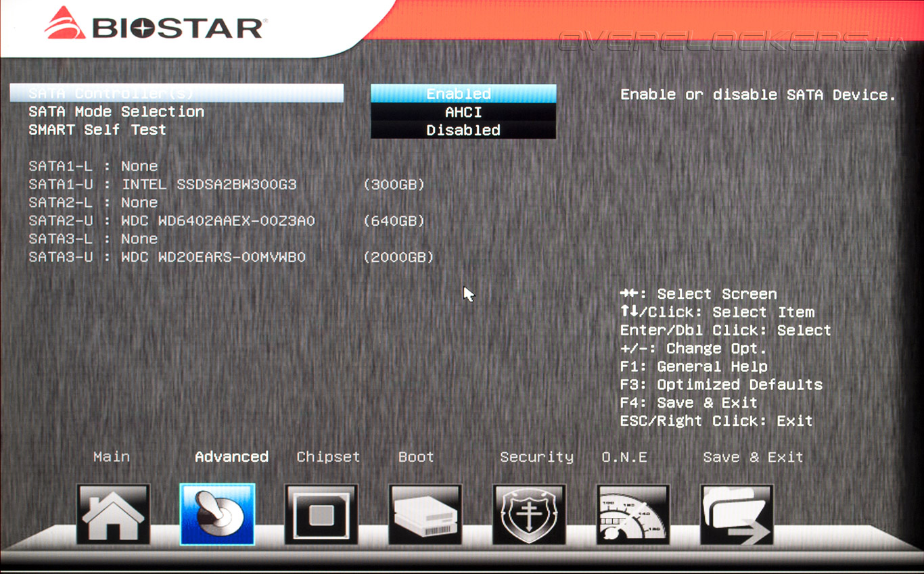Click the SATA3-L : None entry
This screenshot has height=574, width=924.
[x=93, y=239]
